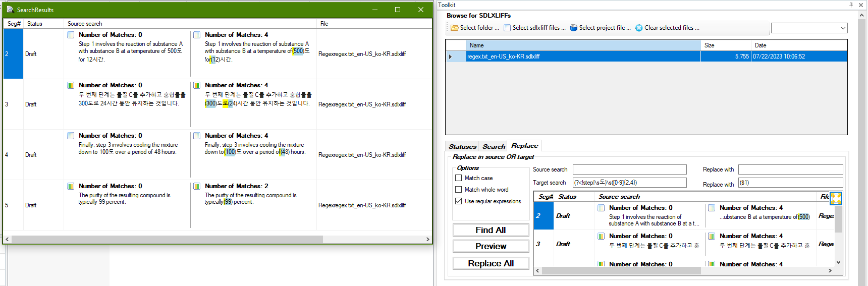This screenshot has height=286, width=868.
Task: Click Select folder toolbar icon
Action: [454, 28]
